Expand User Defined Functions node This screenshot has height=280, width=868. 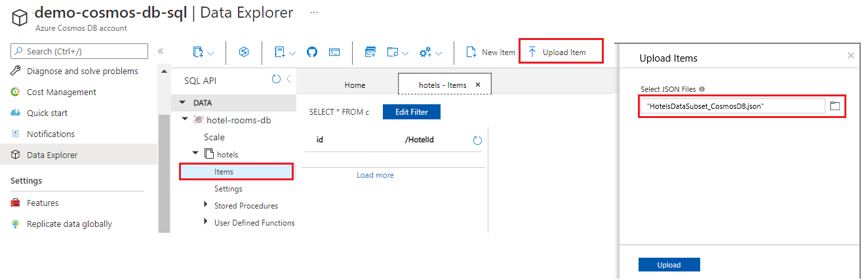pyautogui.click(x=207, y=222)
